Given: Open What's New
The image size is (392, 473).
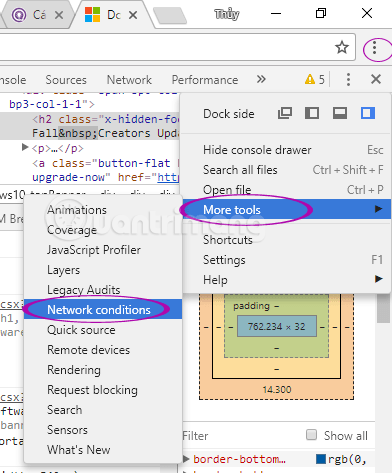Looking at the screenshot, I should pos(103,450).
